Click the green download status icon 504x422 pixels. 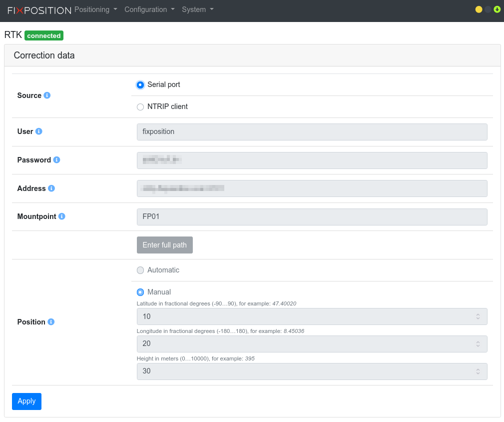[x=497, y=9]
